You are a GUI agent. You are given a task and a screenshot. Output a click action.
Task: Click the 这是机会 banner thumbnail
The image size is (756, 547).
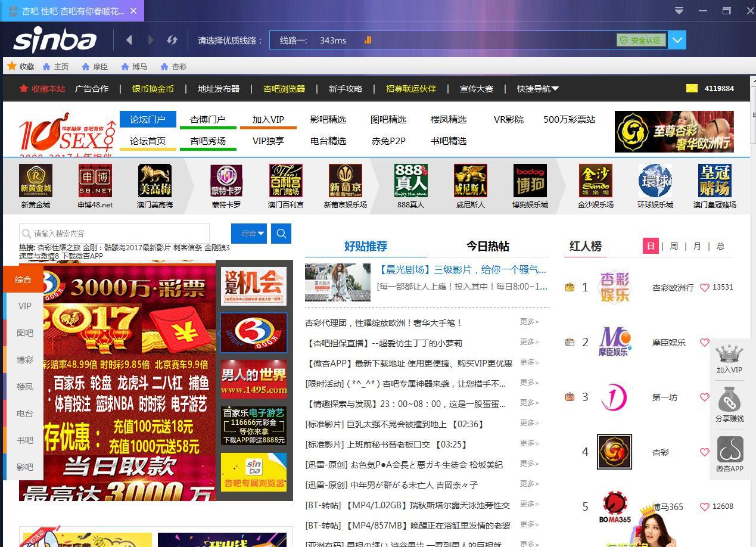(x=254, y=286)
